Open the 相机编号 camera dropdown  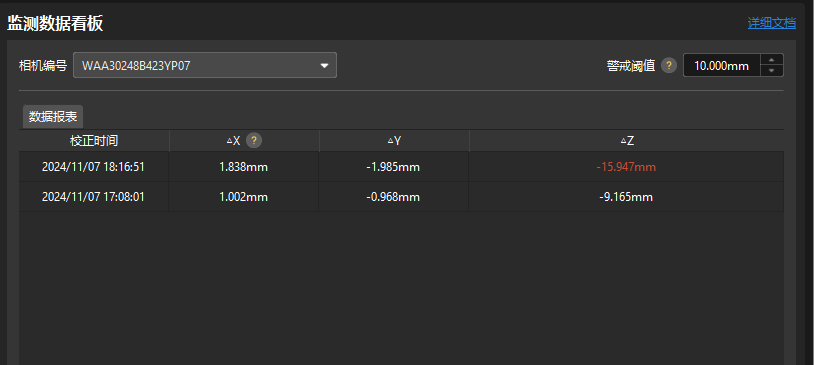pos(205,65)
